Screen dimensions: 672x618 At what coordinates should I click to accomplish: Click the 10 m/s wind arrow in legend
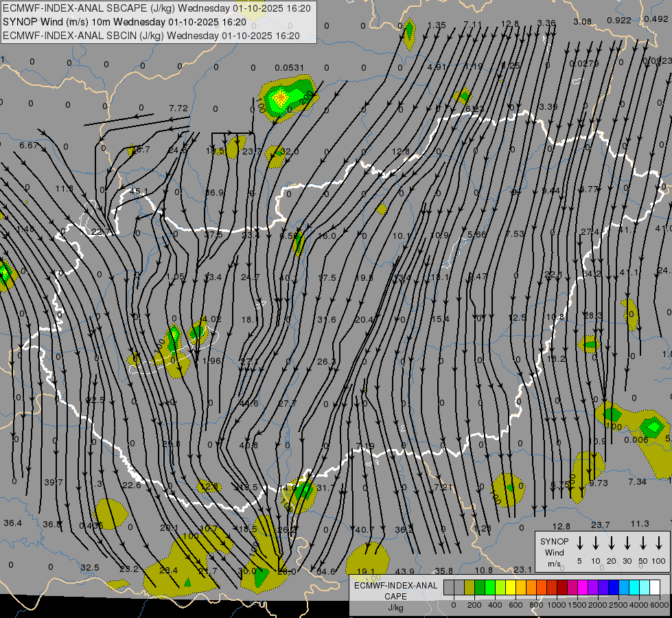tap(596, 543)
